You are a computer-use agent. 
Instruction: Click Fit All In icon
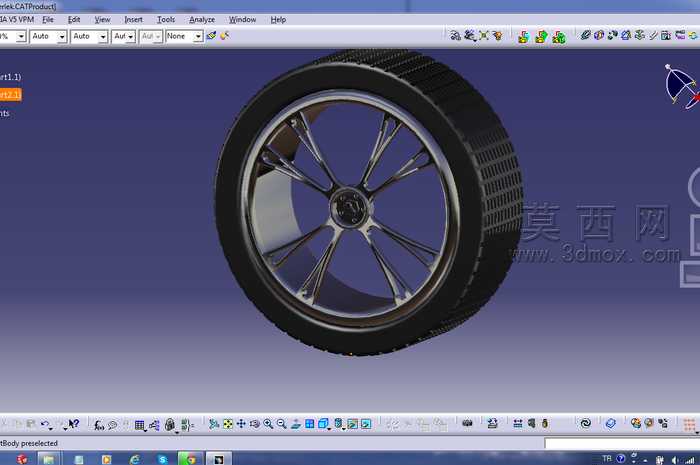(228, 423)
